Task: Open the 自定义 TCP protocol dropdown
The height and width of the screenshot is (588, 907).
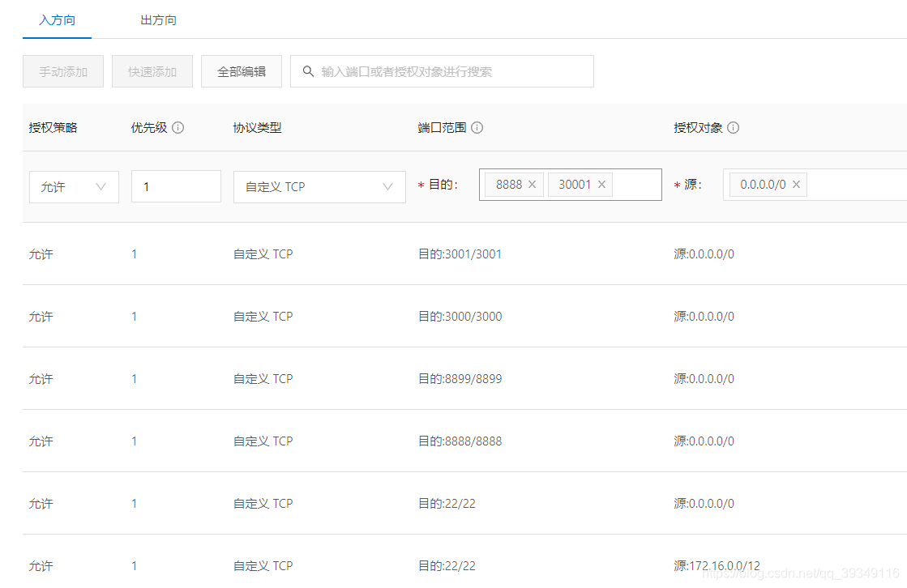Action: click(x=319, y=187)
